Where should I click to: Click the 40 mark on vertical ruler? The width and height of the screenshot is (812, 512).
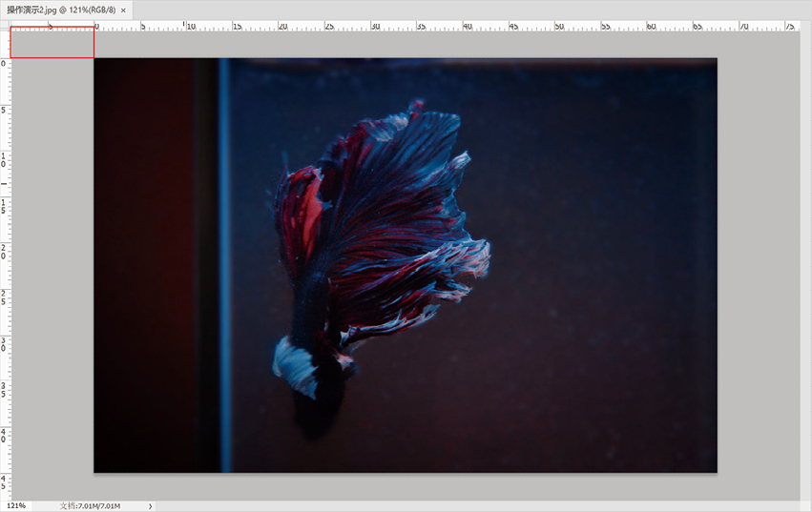(4, 436)
